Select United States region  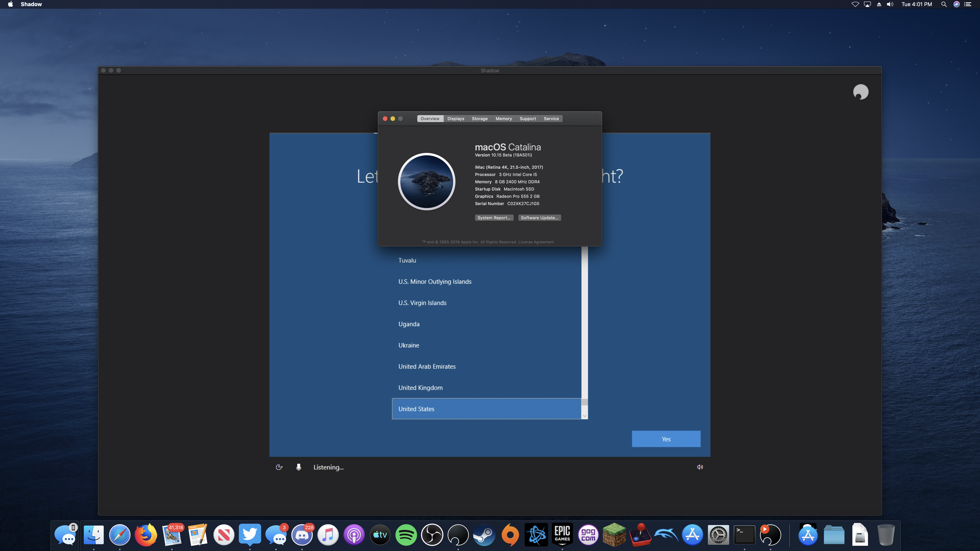pos(486,409)
